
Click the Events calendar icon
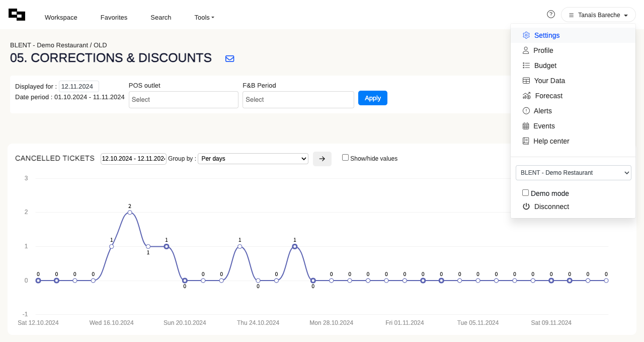[526, 126]
